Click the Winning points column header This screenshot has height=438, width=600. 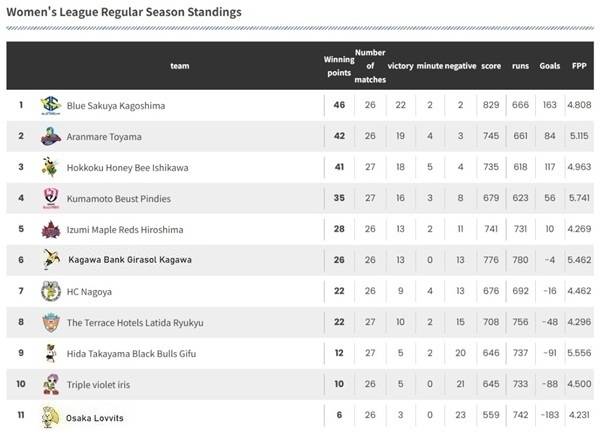click(x=339, y=65)
